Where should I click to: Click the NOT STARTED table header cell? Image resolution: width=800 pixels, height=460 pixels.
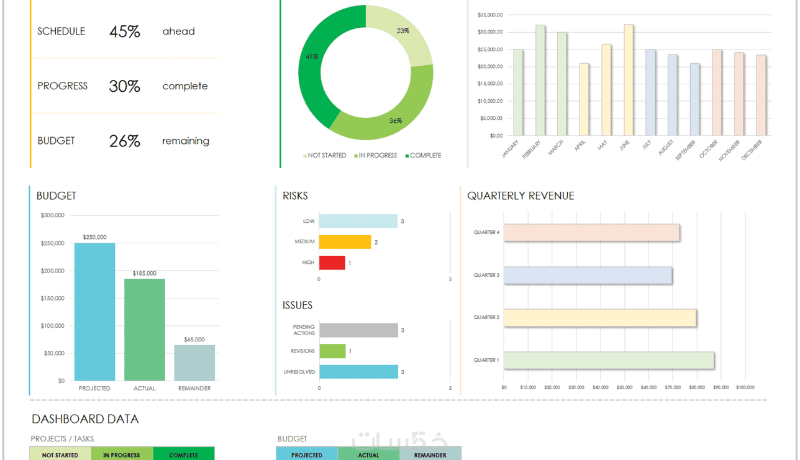(x=60, y=453)
